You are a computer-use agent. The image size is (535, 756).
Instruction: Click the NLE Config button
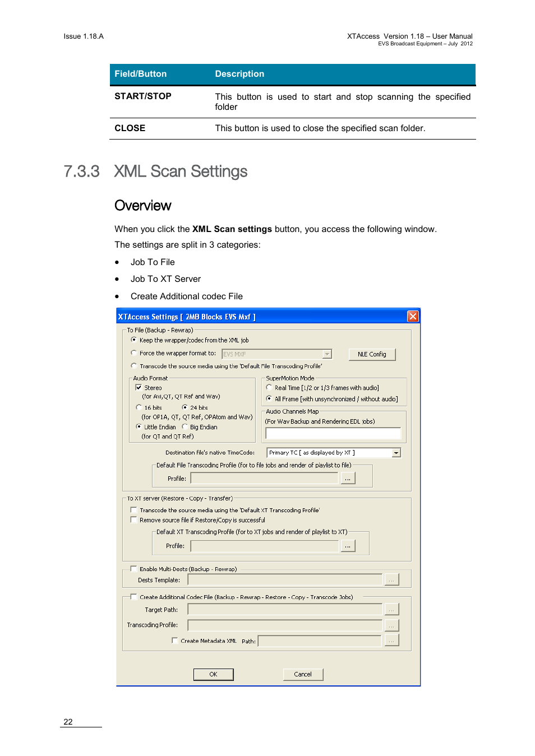[x=372, y=354]
